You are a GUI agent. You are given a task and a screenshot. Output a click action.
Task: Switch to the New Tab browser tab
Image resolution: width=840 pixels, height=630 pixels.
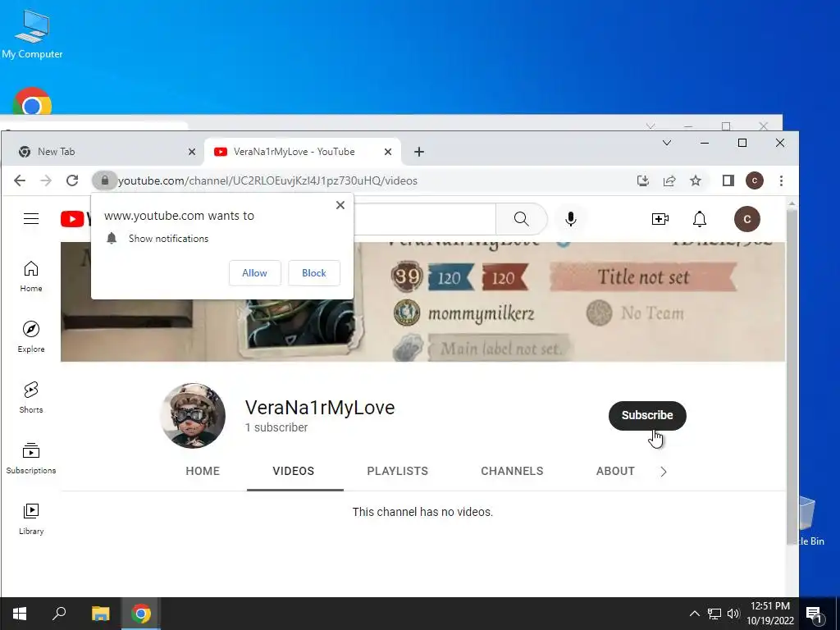click(x=102, y=152)
